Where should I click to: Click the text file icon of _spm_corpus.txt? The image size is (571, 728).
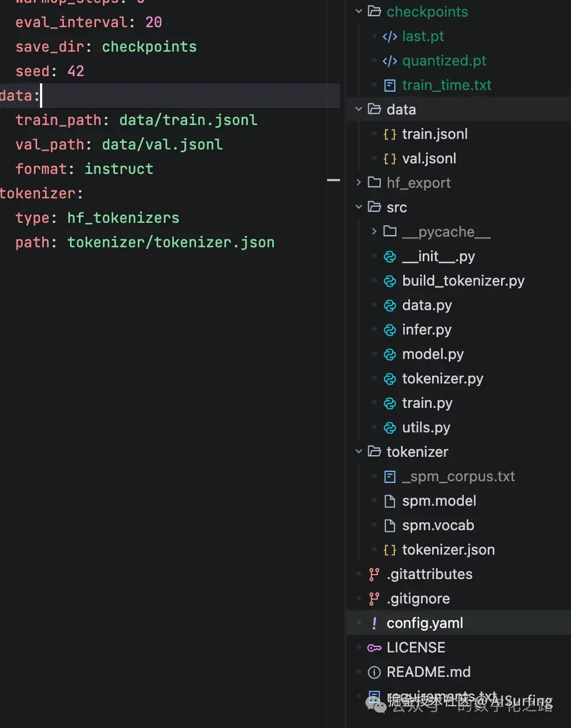coord(390,476)
